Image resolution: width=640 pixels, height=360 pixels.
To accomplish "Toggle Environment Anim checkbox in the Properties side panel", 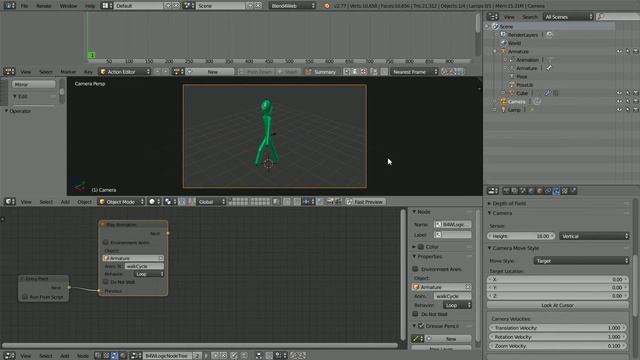I will tap(415, 269).
